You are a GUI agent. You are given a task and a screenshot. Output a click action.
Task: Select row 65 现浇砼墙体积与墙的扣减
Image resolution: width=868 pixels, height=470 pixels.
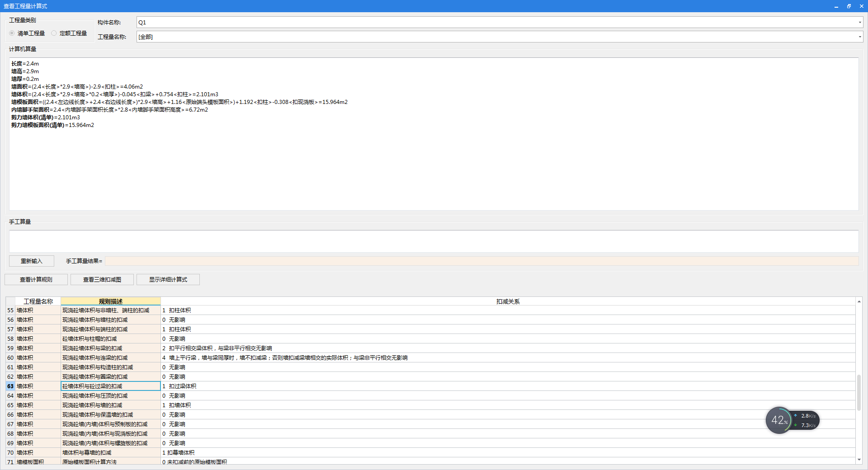(x=430, y=405)
